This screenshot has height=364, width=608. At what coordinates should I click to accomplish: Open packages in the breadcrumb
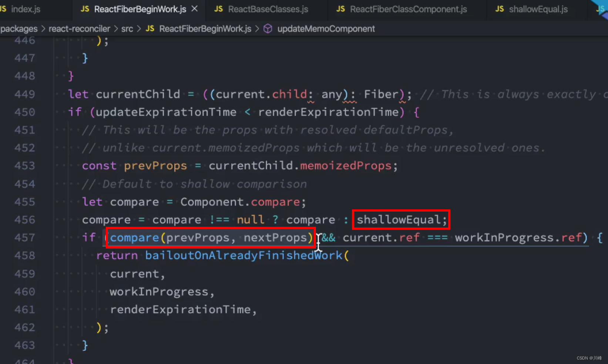[x=19, y=29]
